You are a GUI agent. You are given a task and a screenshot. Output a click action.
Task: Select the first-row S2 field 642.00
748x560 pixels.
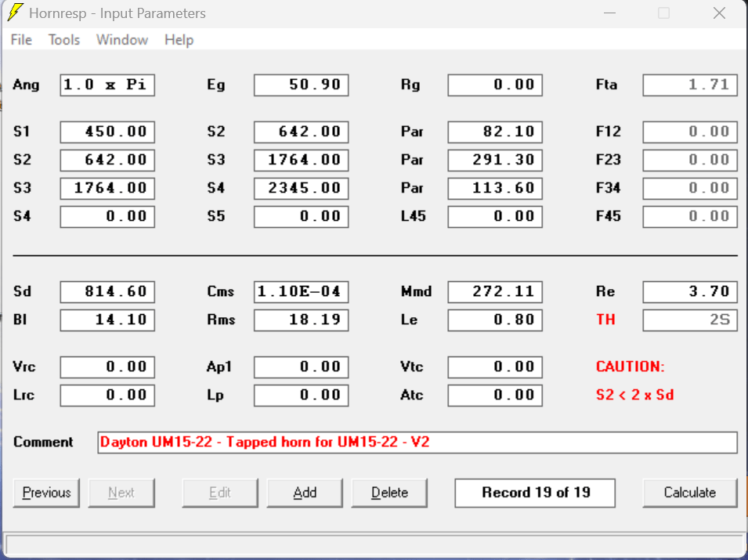pos(301,132)
